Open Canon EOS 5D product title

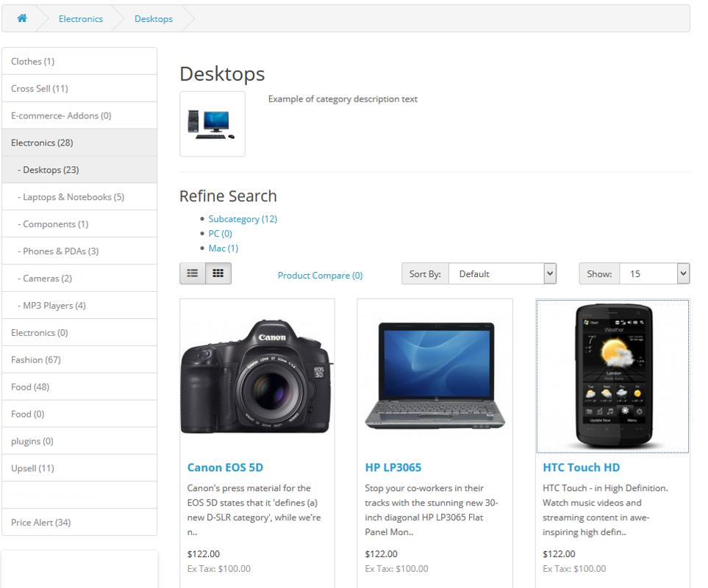(x=225, y=467)
